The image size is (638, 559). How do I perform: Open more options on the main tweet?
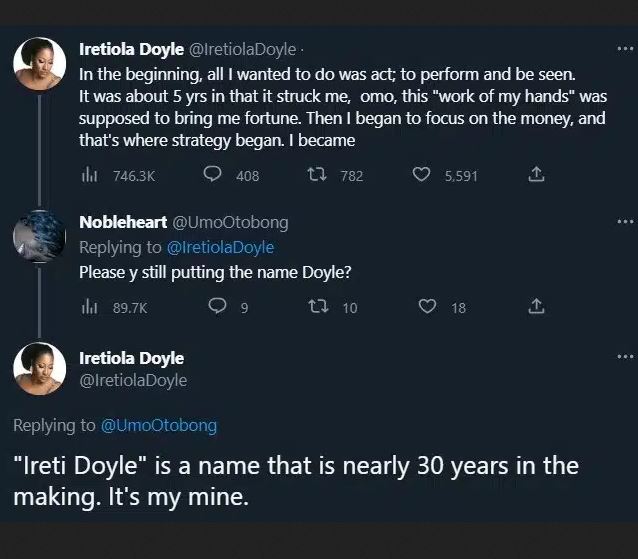[x=625, y=356]
